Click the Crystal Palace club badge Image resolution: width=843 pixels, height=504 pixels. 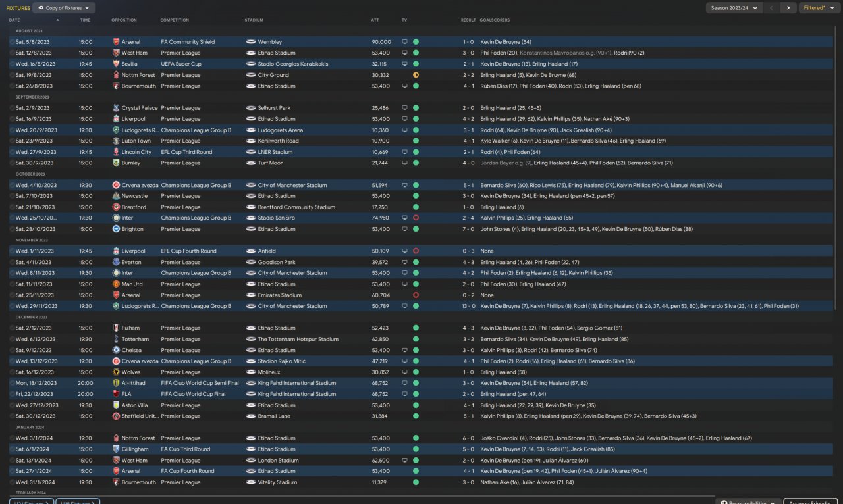pos(117,108)
